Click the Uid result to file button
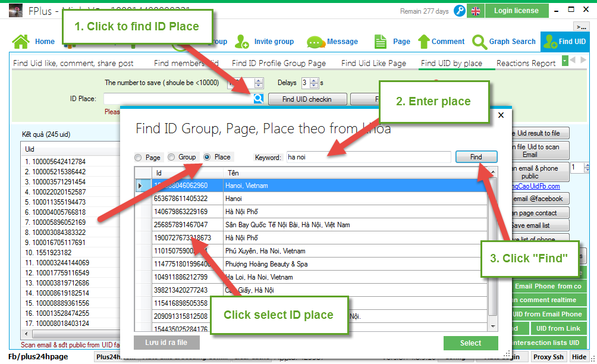The image size is (597, 364). [x=541, y=133]
